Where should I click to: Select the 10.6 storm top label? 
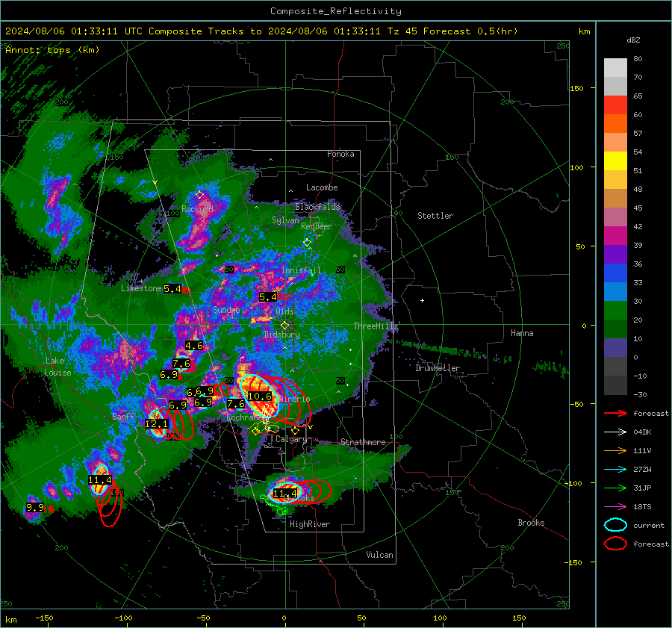(x=260, y=396)
